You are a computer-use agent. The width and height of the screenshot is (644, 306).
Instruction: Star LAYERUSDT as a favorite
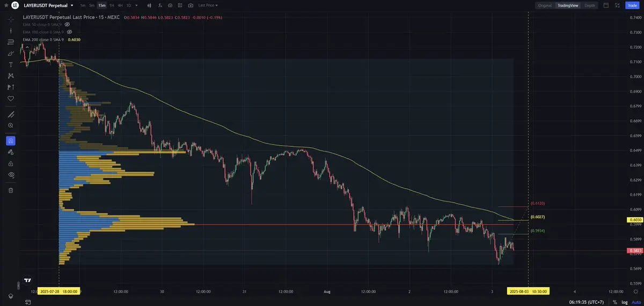click(x=5, y=5)
